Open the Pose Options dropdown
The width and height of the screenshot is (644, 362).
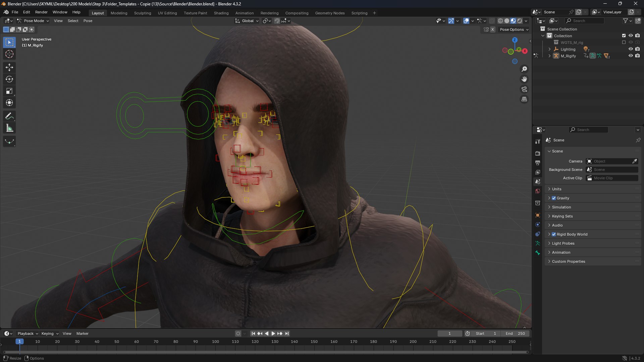514,29
